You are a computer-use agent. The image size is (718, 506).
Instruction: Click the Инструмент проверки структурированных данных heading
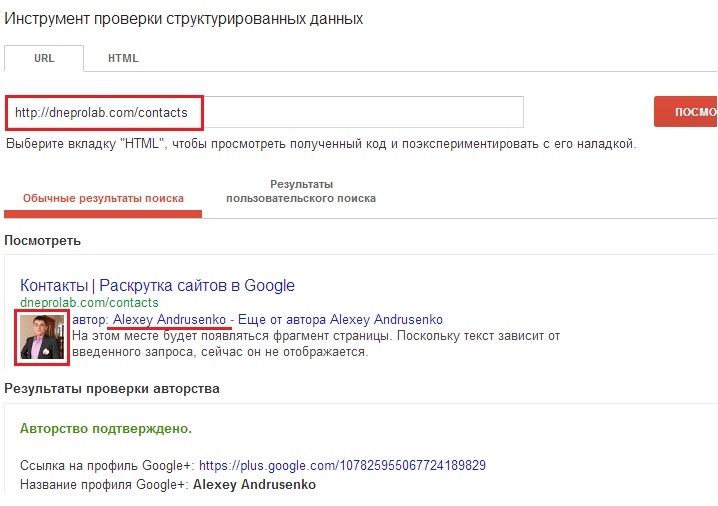[x=185, y=19]
